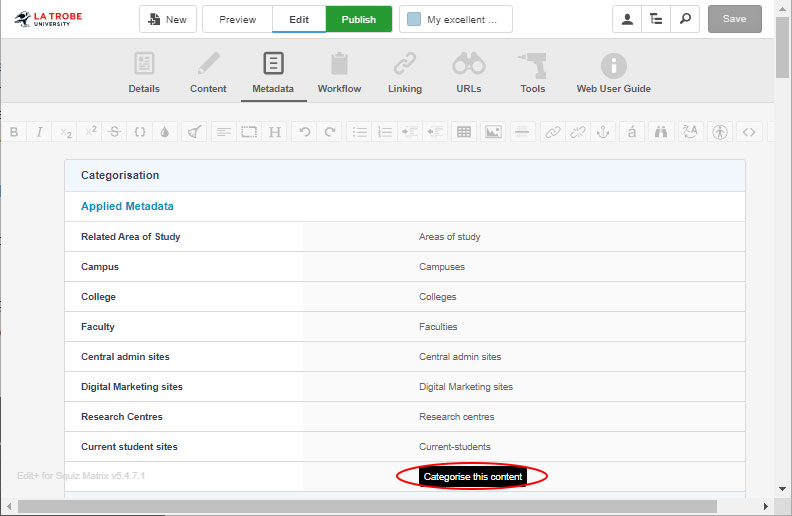792x516 pixels.
Task: Click the Undo arrow icon
Action: click(305, 132)
